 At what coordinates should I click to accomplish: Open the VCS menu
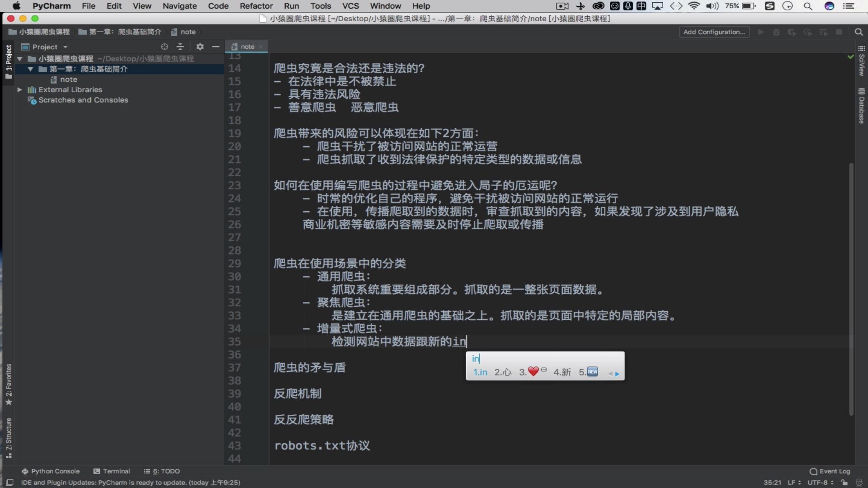coord(351,6)
